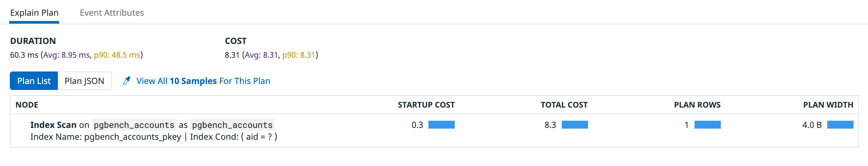Viewport: 868px width, 166px height.
Task: Click the p90 48.5 ms duration value
Action: click(x=117, y=55)
